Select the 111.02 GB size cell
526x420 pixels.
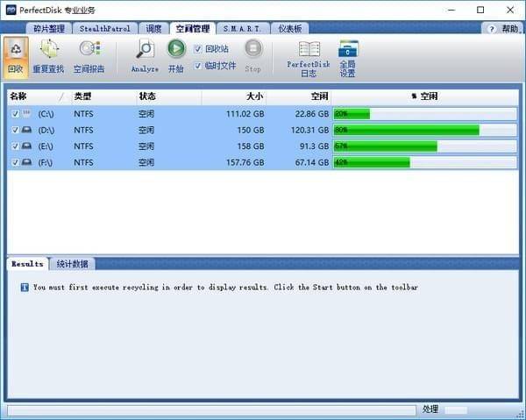(x=245, y=114)
